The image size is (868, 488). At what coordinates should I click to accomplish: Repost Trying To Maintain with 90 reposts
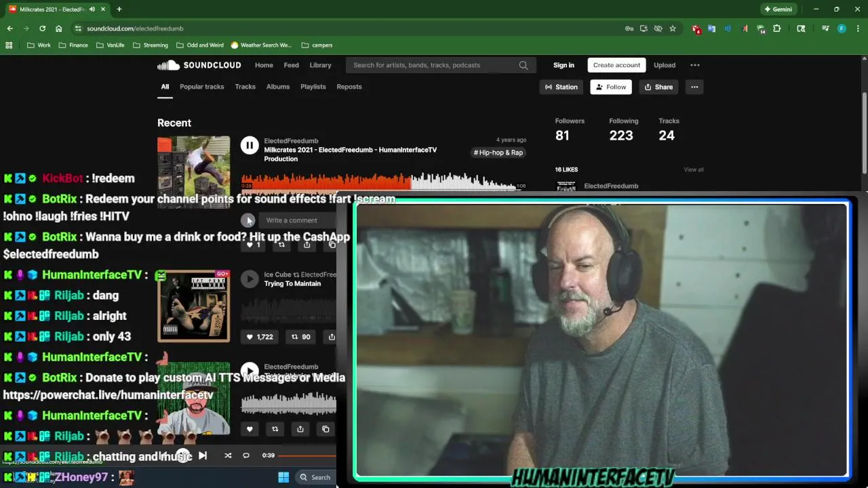pos(301,337)
